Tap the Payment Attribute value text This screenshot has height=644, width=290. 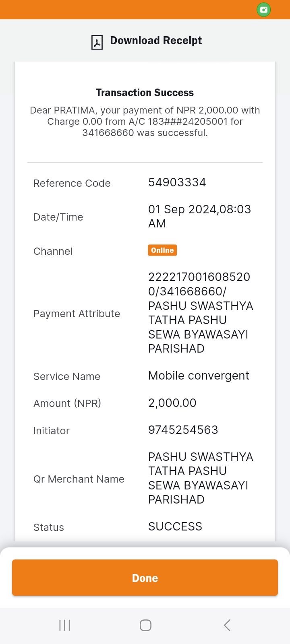coord(201,313)
